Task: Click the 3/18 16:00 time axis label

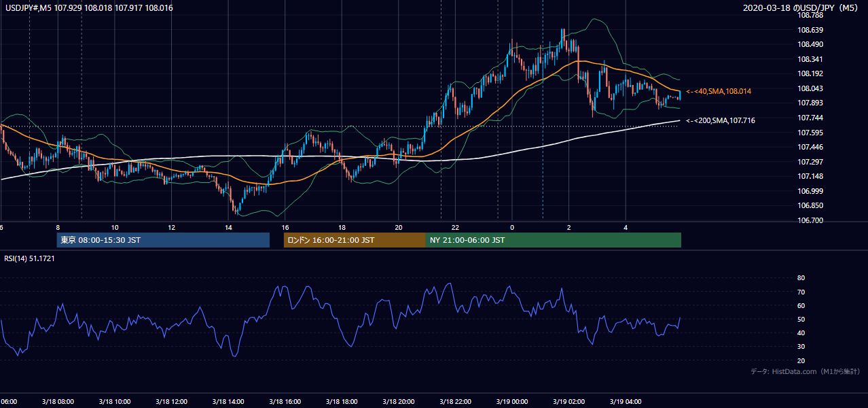Action: coord(285,402)
